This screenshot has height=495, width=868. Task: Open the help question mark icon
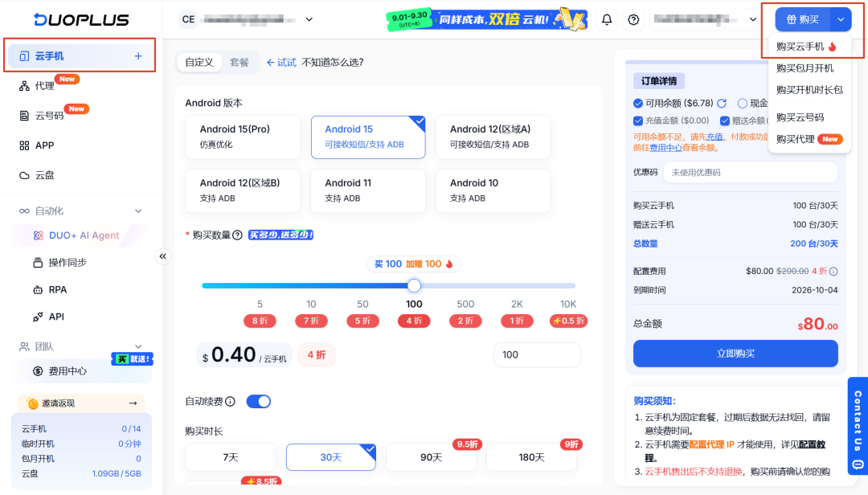pyautogui.click(x=633, y=19)
